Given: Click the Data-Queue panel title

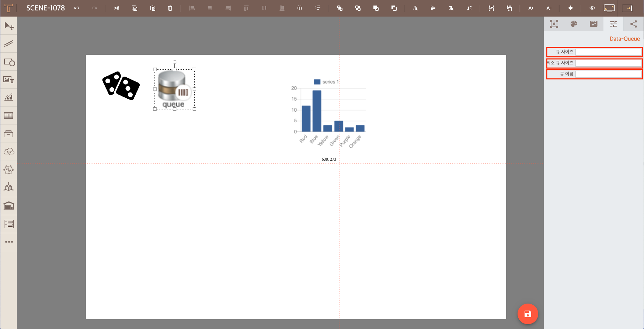Looking at the screenshot, I should point(624,39).
